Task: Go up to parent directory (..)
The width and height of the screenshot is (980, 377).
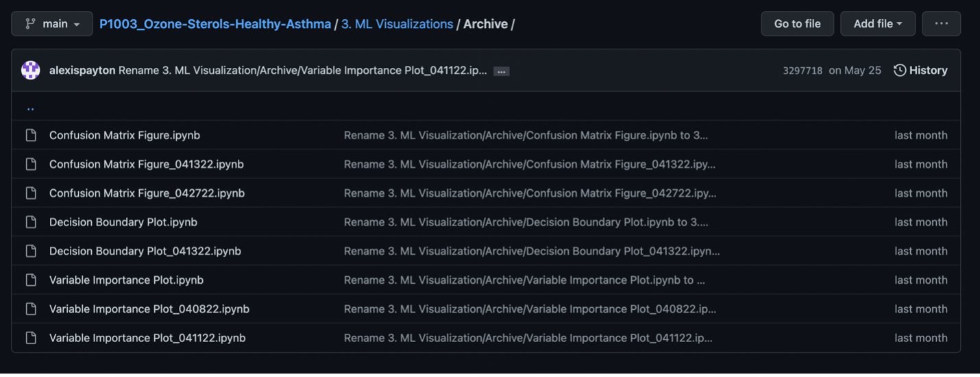Action: click(31, 108)
